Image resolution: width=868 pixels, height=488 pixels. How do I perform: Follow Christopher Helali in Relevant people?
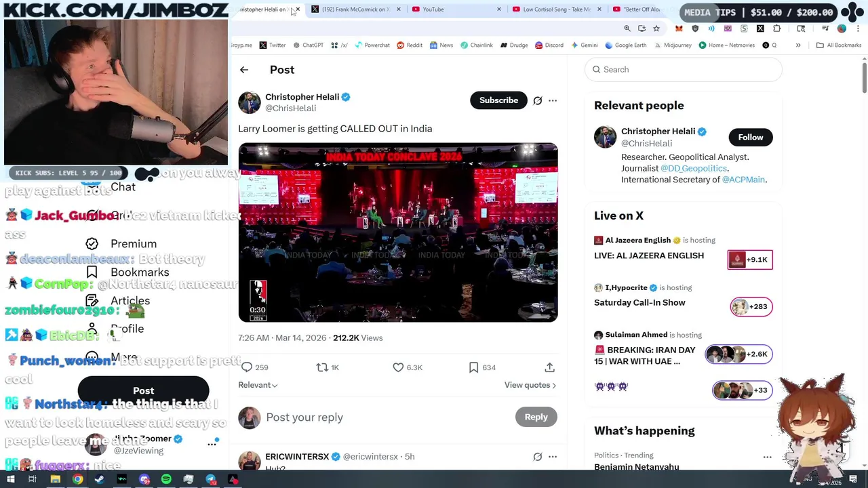click(751, 138)
